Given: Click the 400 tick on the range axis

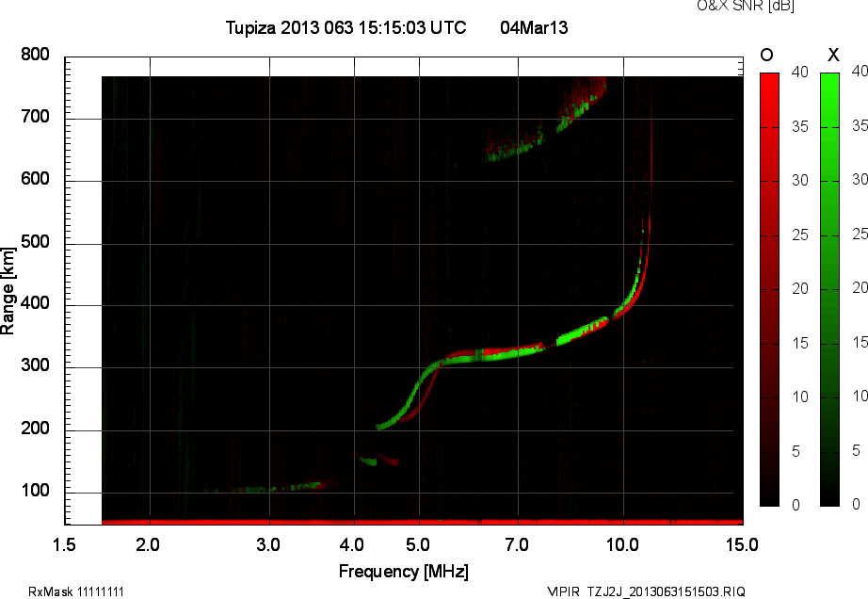Looking at the screenshot, I should click(x=35, y=303).
